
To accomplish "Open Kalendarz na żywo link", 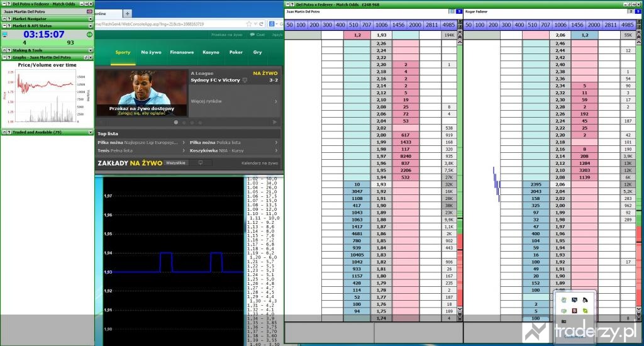I will click(x=260, y=163).
